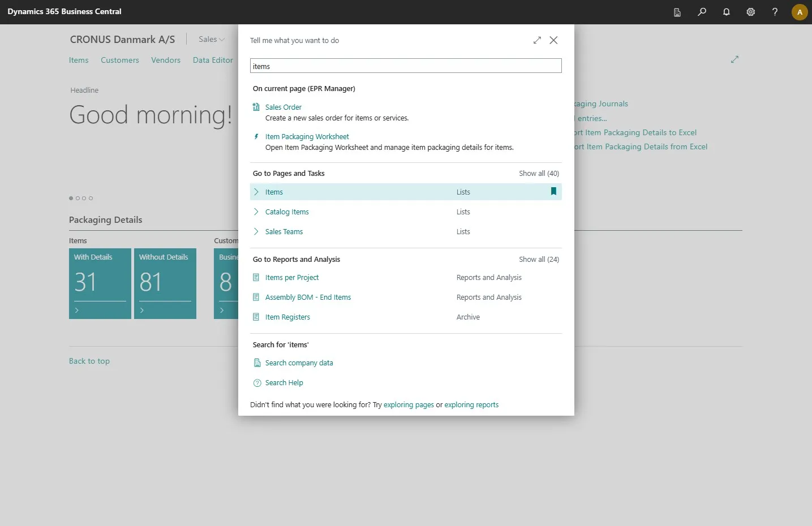Image resolution: width=812 pixels, height=526 pixels.
Task: Open the Items list page result
Action: point(274,192)
